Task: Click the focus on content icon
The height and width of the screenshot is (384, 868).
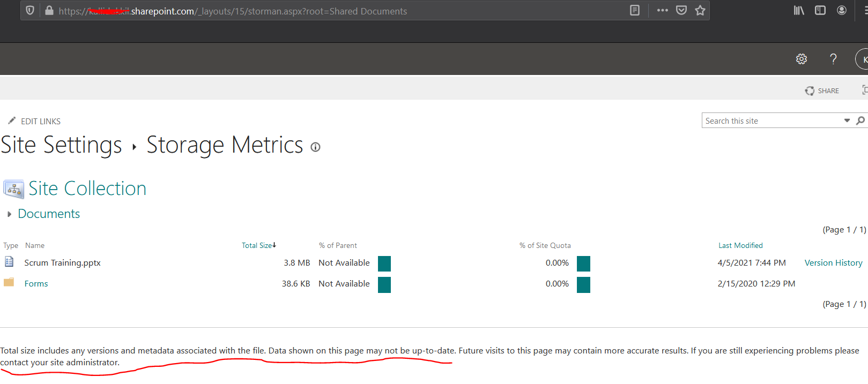Action: (864, 90)
